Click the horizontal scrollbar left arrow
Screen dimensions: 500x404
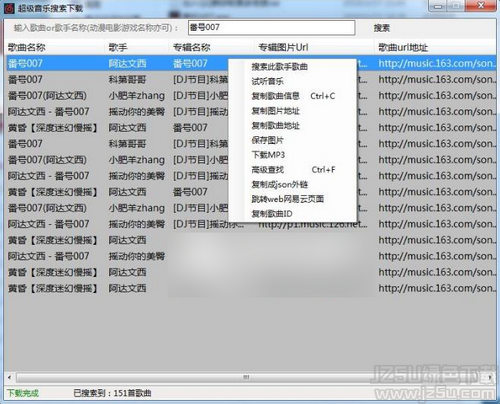click(9, 377)
